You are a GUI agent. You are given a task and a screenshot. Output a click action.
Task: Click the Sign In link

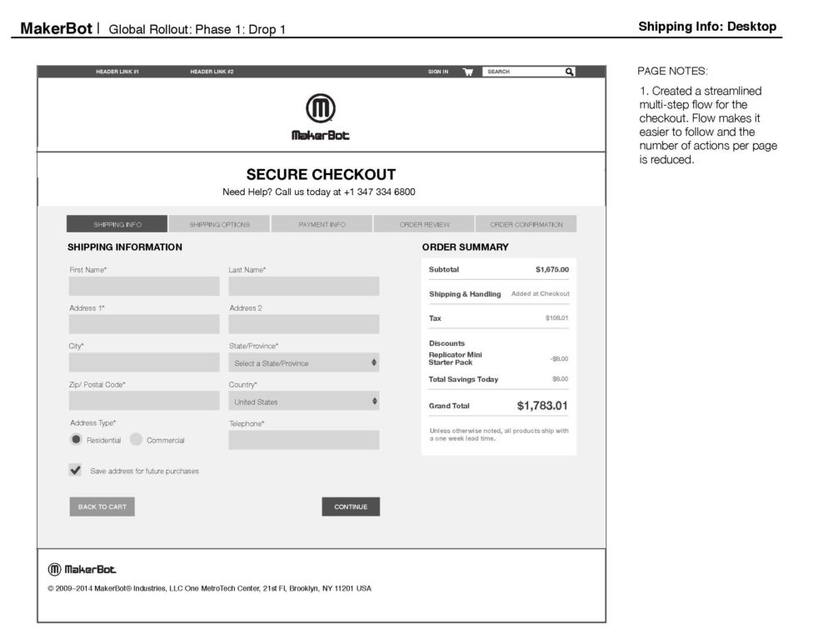click(438, 72)
